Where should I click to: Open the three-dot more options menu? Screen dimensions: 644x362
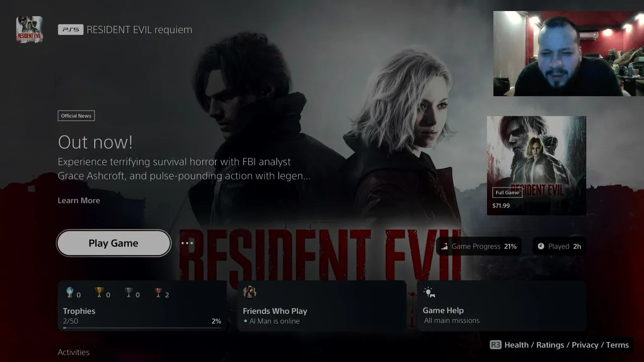coord(187,243)
